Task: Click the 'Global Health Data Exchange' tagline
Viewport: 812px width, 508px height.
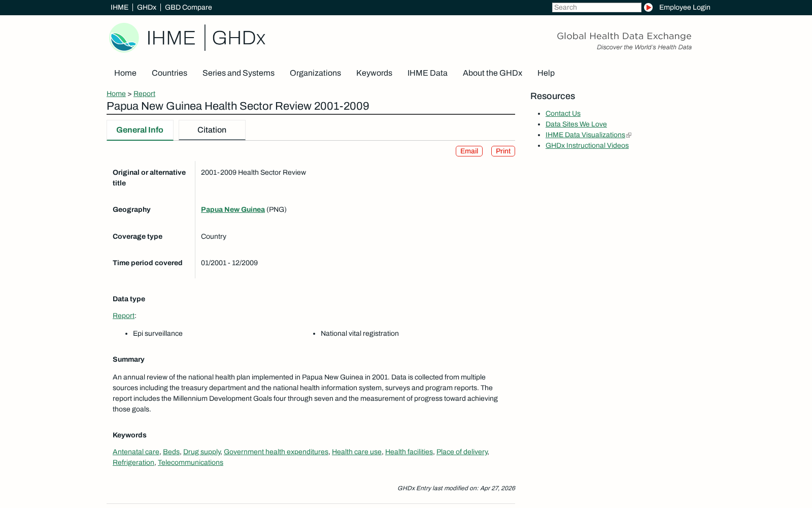Action: [x=624, y=36]
